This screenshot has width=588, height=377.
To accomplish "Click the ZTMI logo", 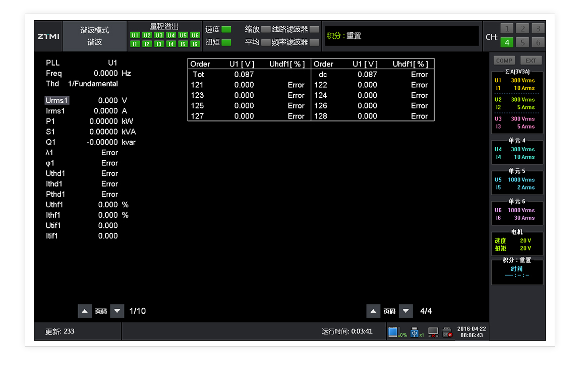I will pos(48,36).
